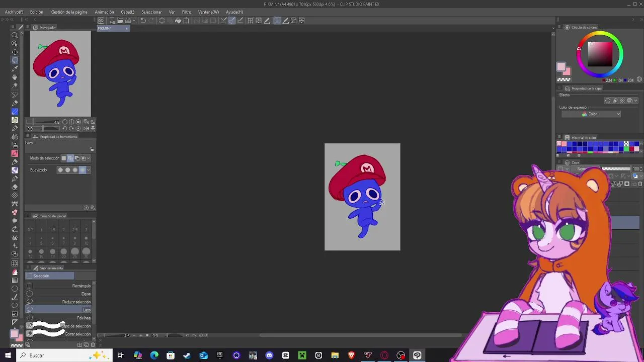Select the blue highlighted pen tool
This screenshot has height=362, width=644.
tap(15, 111)
